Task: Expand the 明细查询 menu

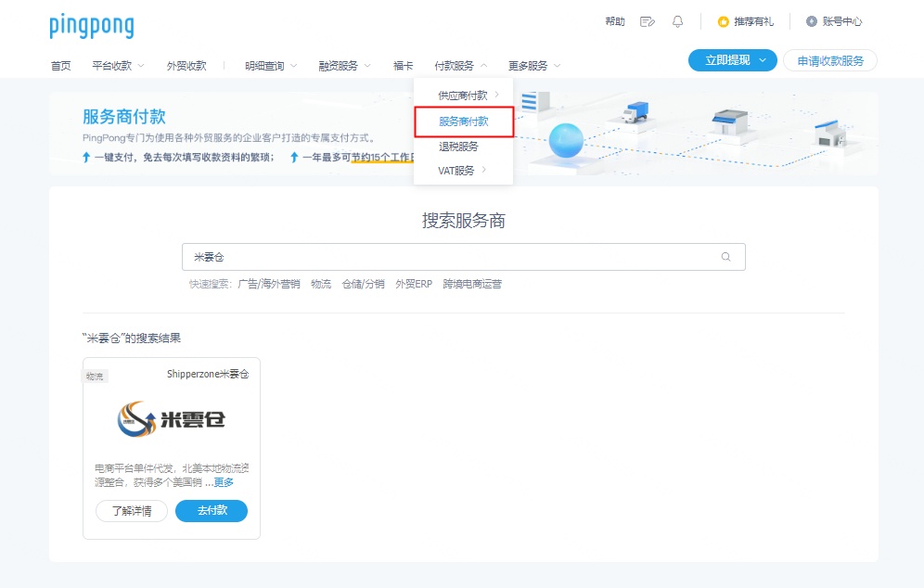Action: click(271, 66)
